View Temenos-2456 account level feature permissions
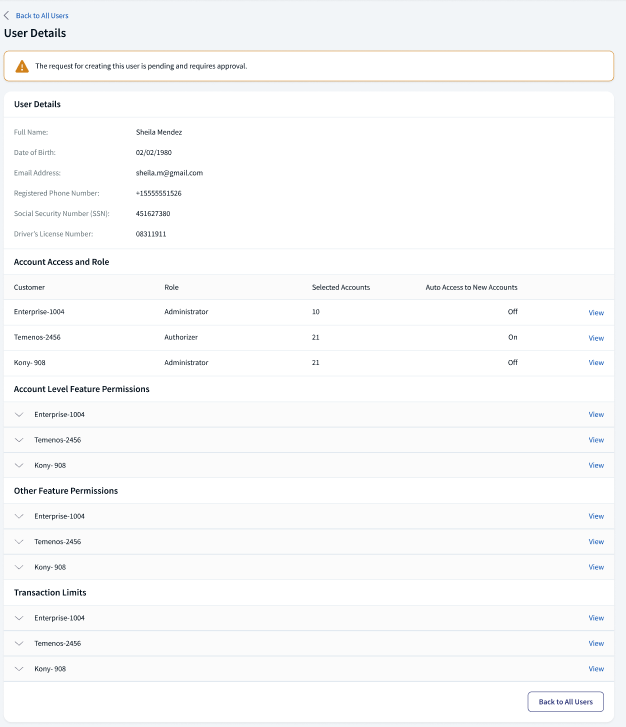Screen dimensions: 626x727 point(596,440)
